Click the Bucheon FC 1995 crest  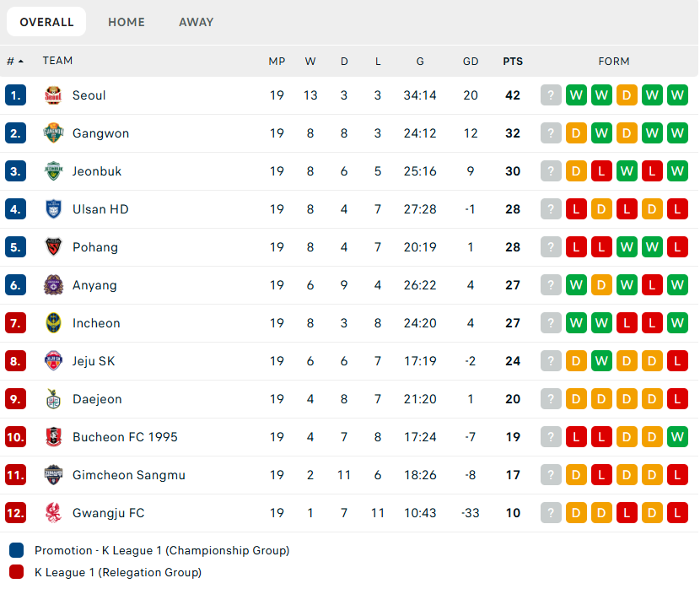[x=53, y=437]
